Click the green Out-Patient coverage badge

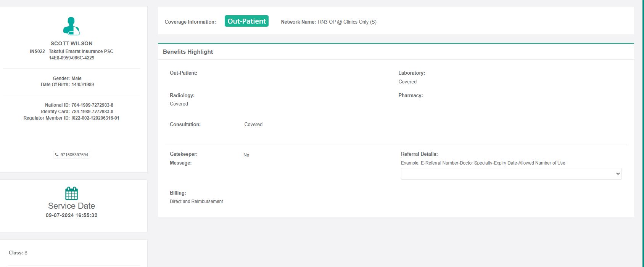click(x=246, y=21)
